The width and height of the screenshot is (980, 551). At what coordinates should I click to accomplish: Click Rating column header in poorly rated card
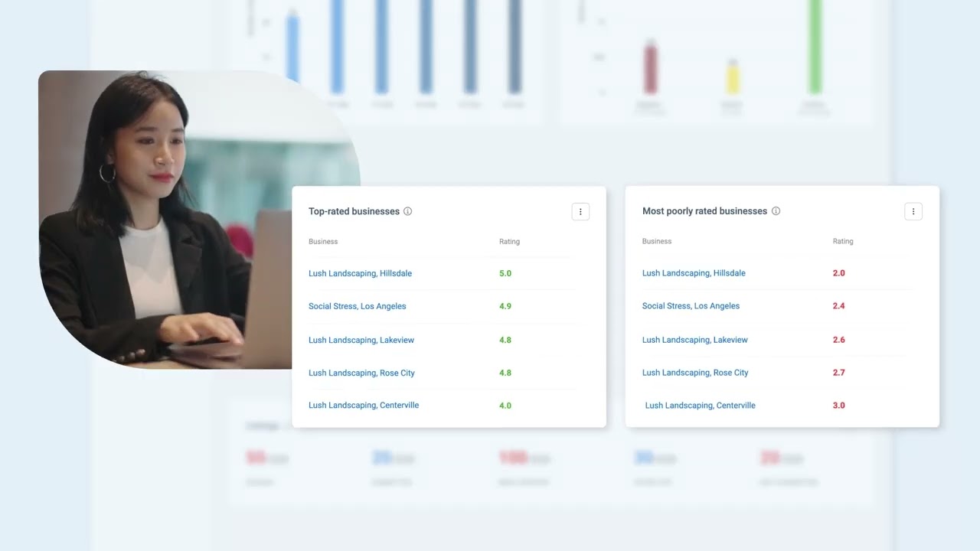(843, 241)
